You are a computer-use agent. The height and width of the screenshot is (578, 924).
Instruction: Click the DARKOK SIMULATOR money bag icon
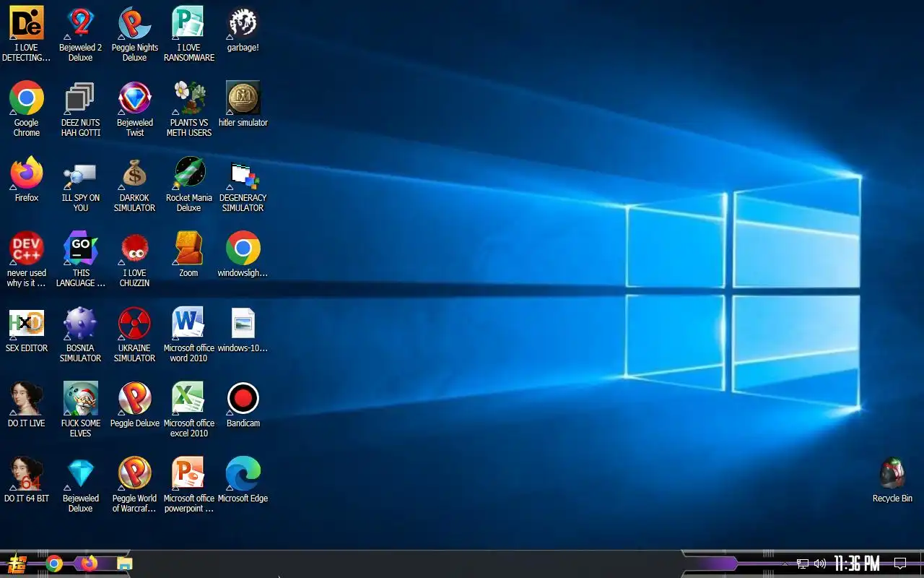pyautogui.click(x=135, y=184)
